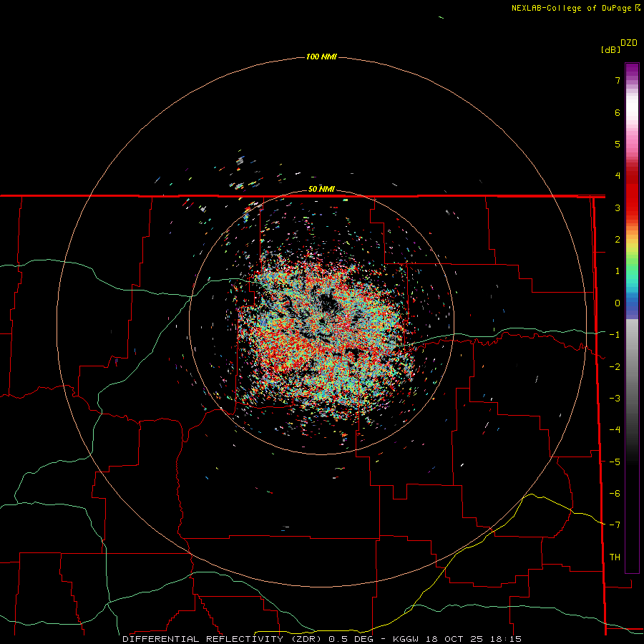Image resolution: width=644 pixels, height=644 pixels.
Task: Click the NEXLAB-College of DuPage watermark text
Action: [575, 8]
